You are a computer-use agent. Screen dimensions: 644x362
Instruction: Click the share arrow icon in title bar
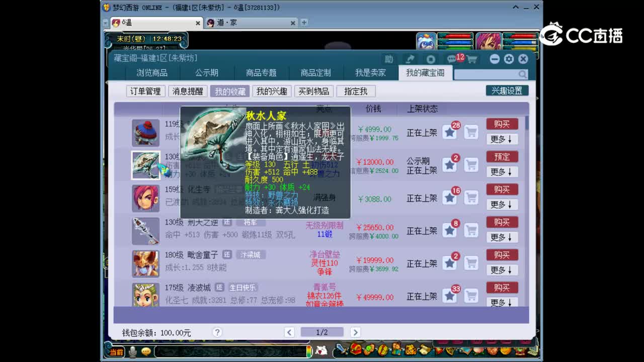[410, 59]
